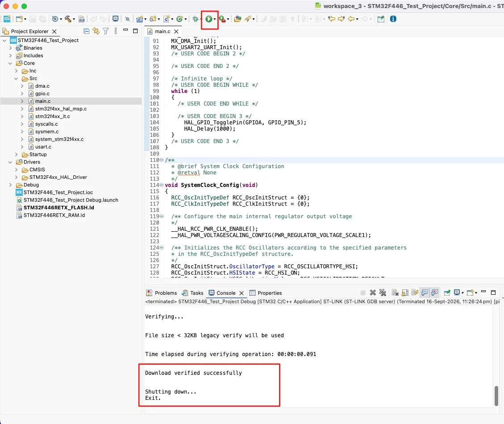
Task: Click the Open Element folder icon in toolbar
Action: (238, 19)
